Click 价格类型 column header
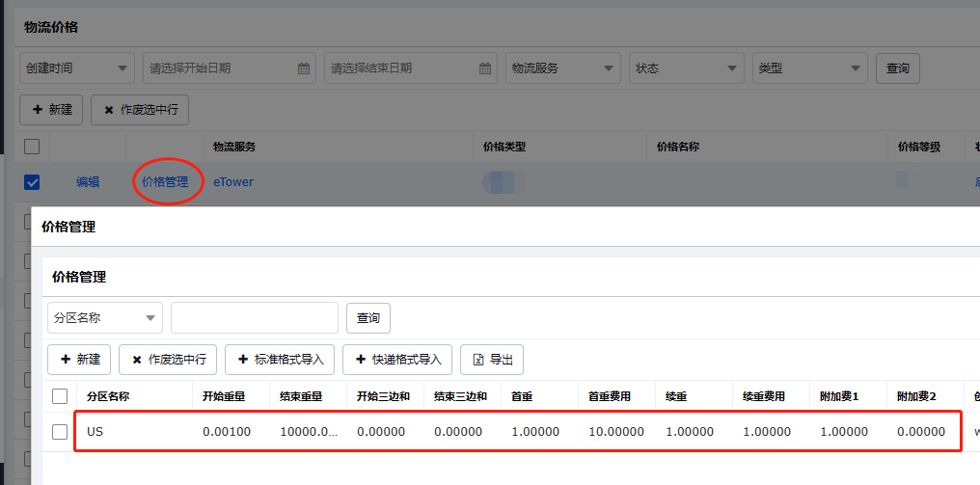The image size is (980, 485). [504, 147]
